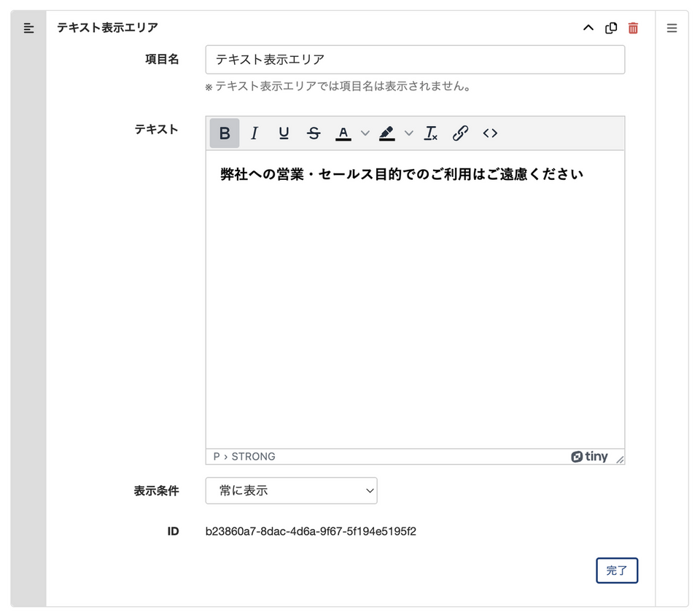Viewport: 700px width, 612px height.
Task: Click the tiny logo link in the status bar
Action: pos(589,457)
